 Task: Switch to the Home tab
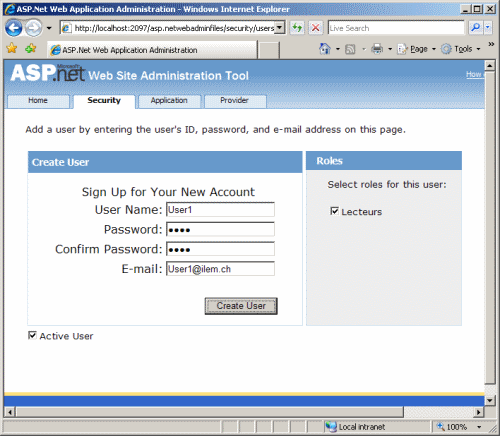point(38,101)
